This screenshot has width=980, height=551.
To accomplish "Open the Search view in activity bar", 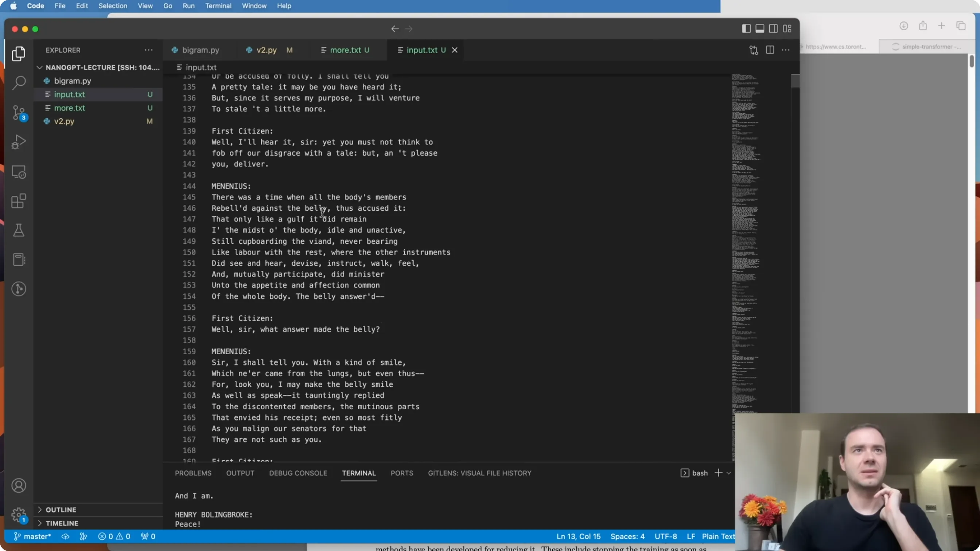I will coord(18,82).
